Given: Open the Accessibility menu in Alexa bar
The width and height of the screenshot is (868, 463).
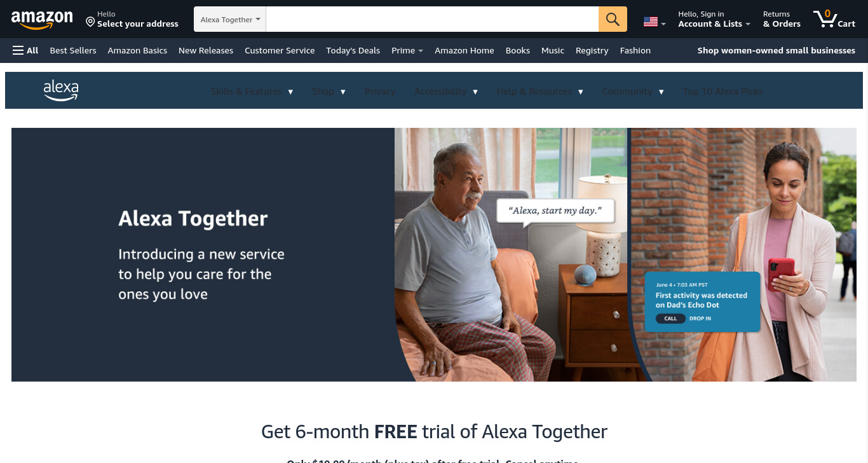Looking at the screenshot, I should click(x=446, y=92).
